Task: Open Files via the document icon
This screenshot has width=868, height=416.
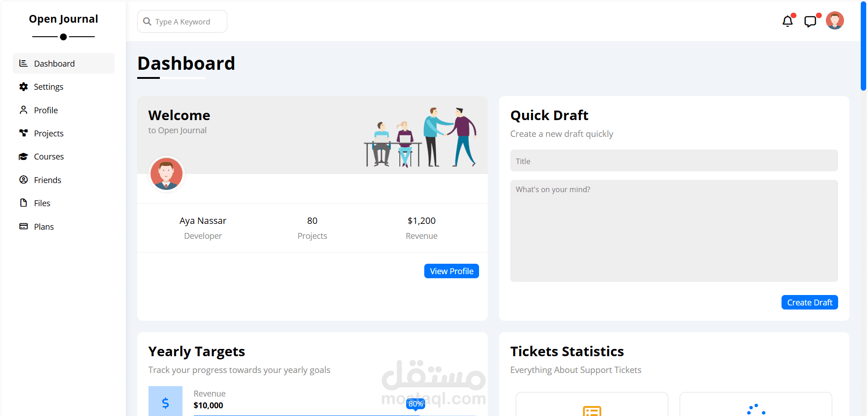Action: tap(24, 203)
